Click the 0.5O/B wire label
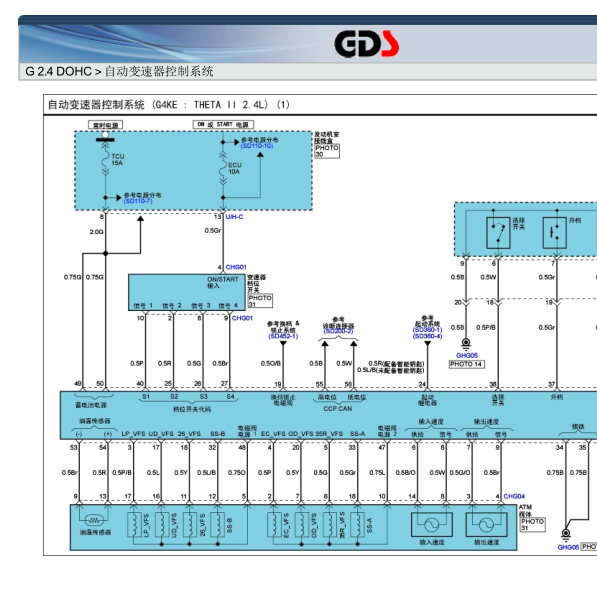The image size is (597, 598). tap(270, 363)
